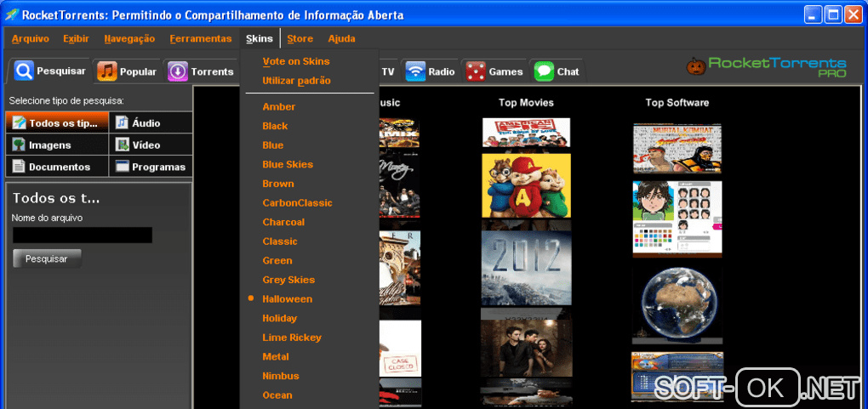Switch to the Popular tab
This screenshot has height=409, width=868.
127,71
